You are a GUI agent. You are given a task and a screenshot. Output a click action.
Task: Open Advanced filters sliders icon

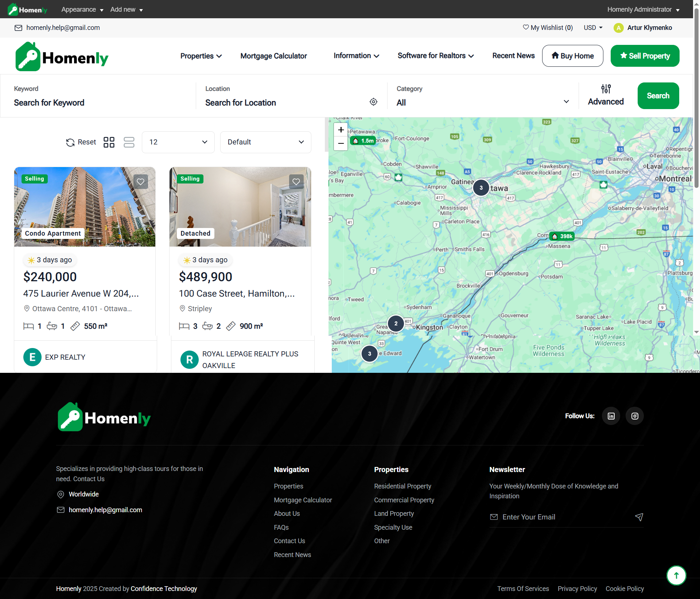[606, 89]
